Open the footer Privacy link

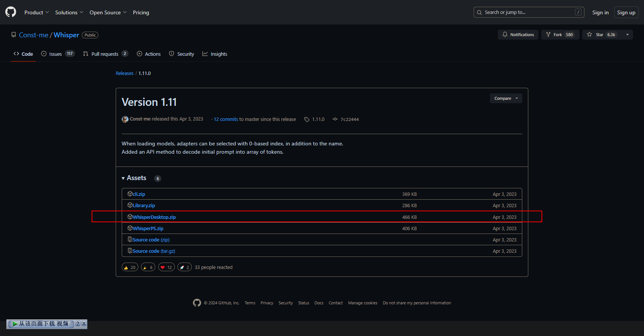point(267,303)
